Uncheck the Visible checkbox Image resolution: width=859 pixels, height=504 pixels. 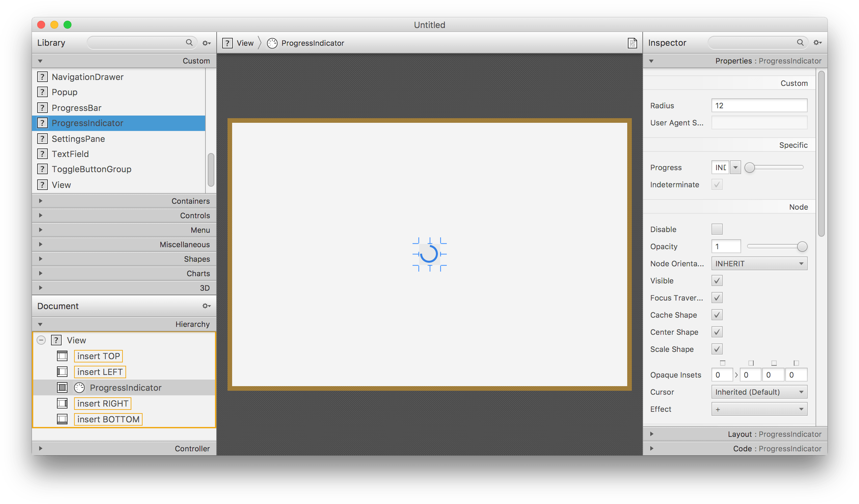pyautogui.click(x=717, y=280)
